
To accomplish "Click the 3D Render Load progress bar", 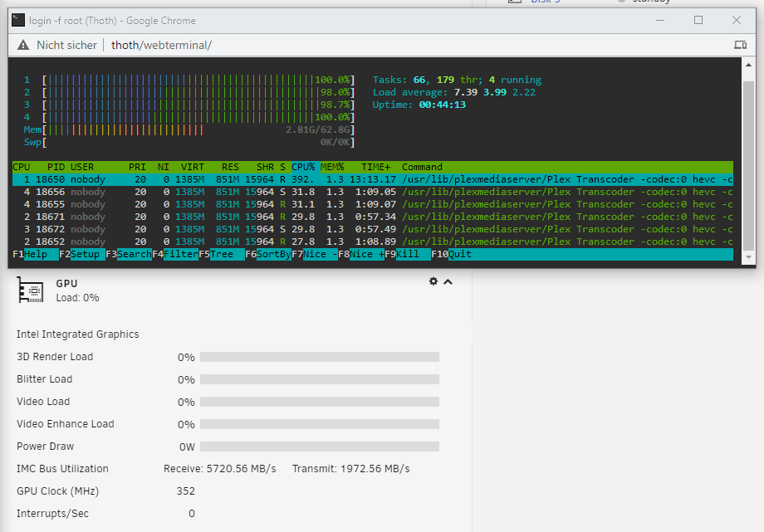I will click(320, 357).
